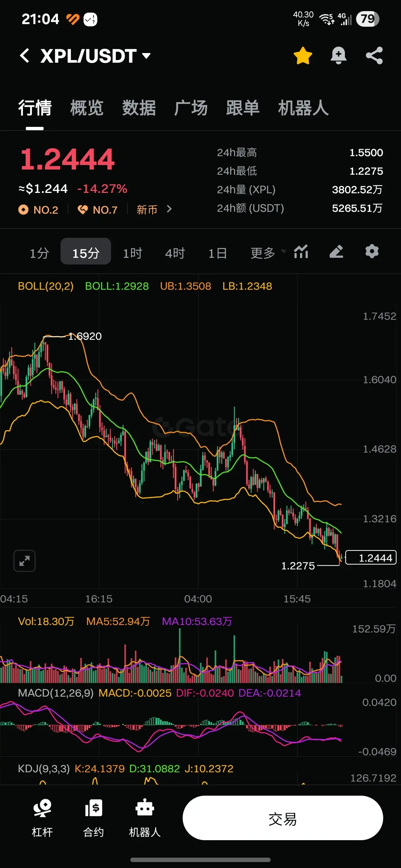Tap the UB:1.3508 upper band value

click(x=186, y=286)
